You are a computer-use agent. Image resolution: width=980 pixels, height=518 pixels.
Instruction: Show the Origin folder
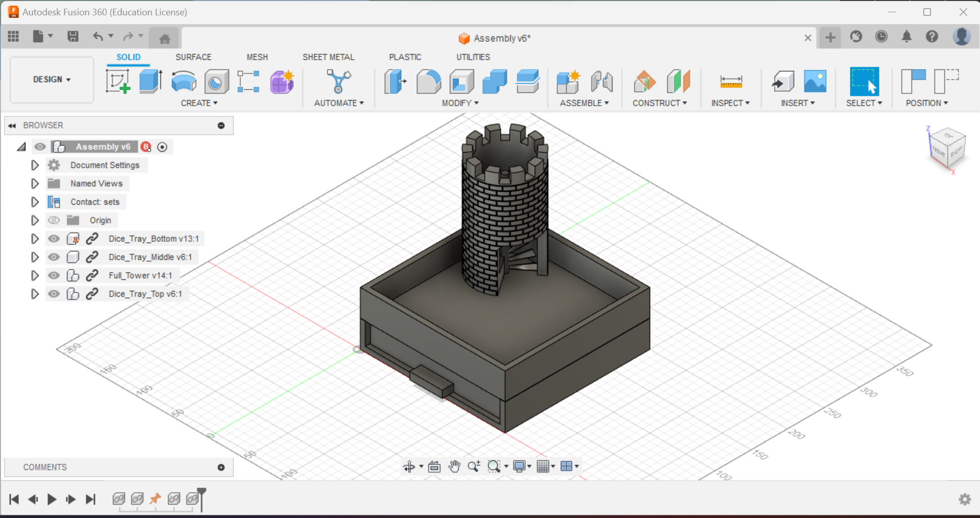click(x=54, y=220)
